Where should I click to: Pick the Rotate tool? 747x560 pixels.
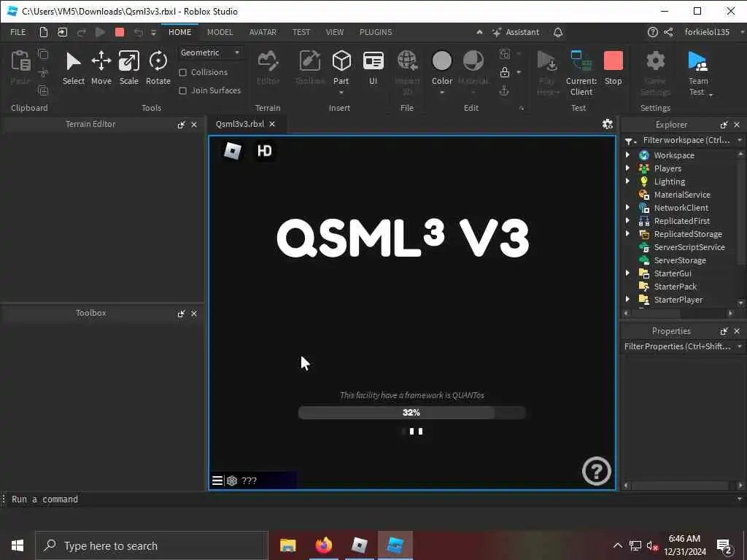click(158, 68)
